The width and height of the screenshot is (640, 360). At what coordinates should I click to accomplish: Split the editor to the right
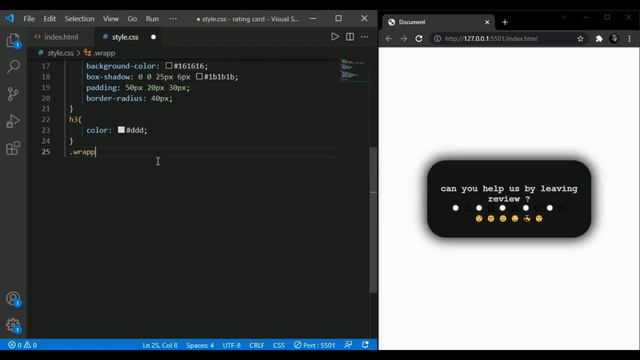[x=350, y=37]
